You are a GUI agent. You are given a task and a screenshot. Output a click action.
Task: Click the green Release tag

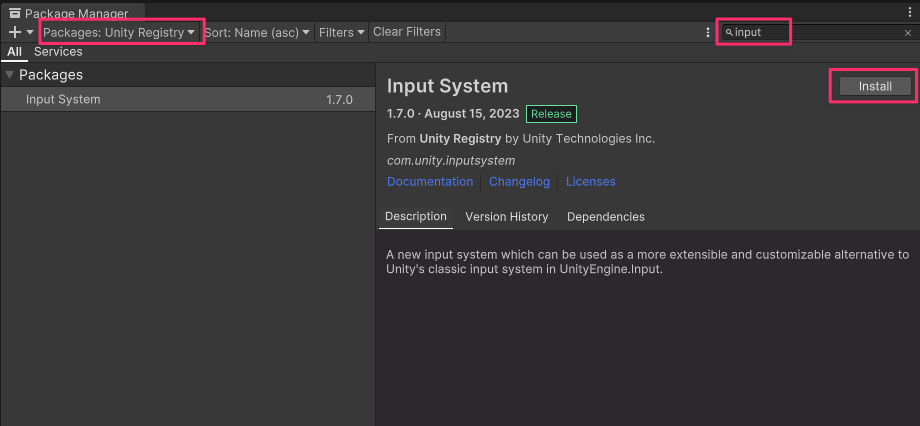[552, 114]
